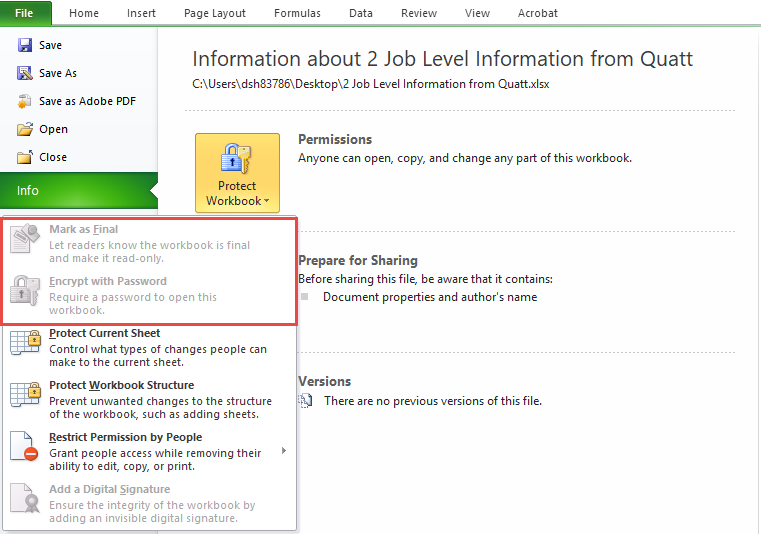Click 'There are no previous versions' text
Image resolution: width=761 pixels, height=534 pixels.
pyautogui.click(x=433, y=401)
